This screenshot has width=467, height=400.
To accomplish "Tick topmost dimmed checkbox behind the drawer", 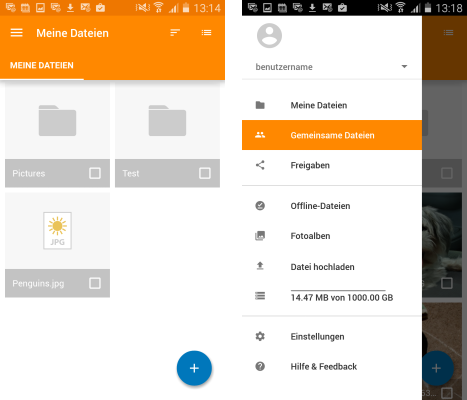I will pos(447,173).
